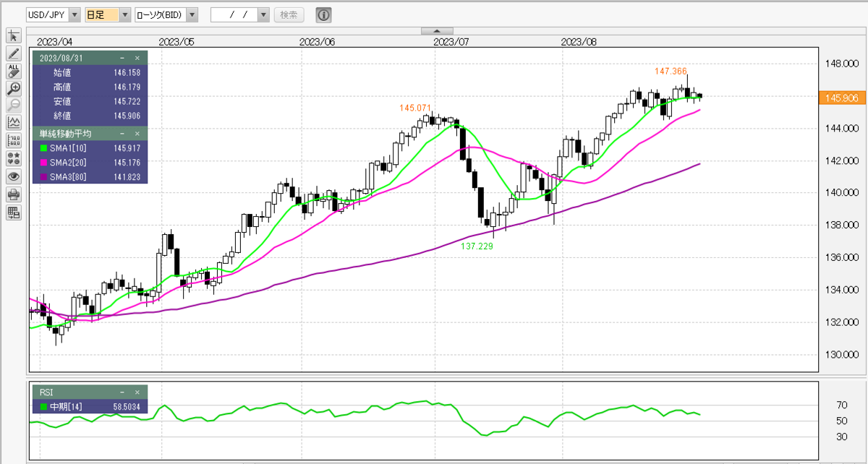Image resolution: width=868 pixels, height=464 pixels.
Task: Click the 始値 146.158 row
Action: (x=90, y=72)
